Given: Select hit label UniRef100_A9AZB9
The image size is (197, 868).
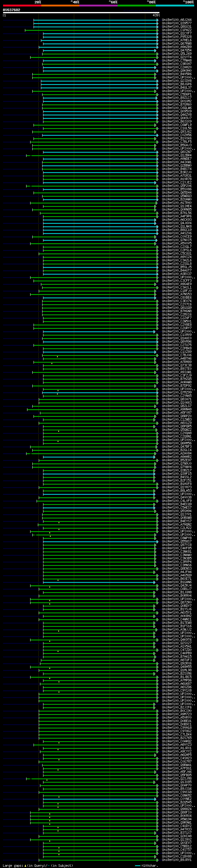Looking at the screenshot, I should click(x=177, y=47).
